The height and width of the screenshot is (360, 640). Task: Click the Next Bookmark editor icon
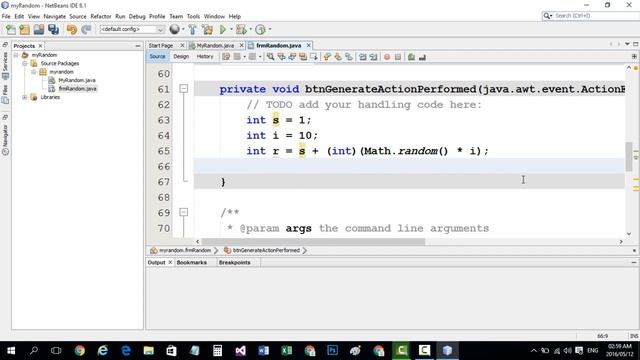tap(338, 57)
